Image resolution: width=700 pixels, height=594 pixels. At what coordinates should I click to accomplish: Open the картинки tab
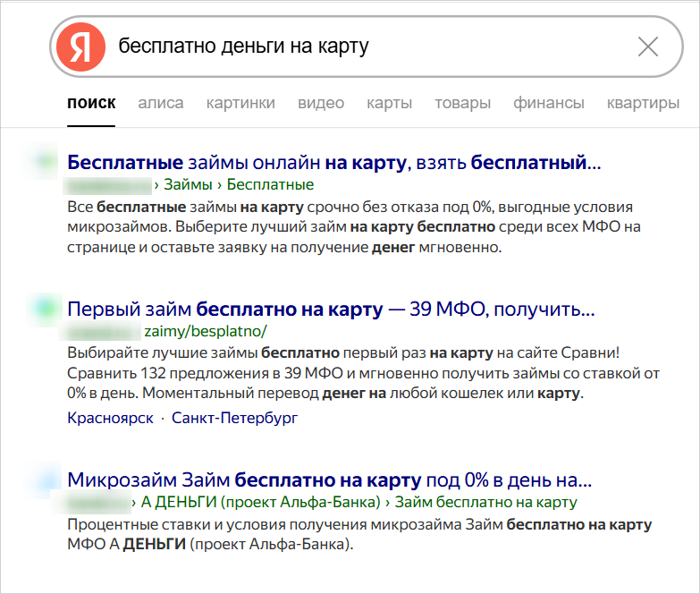pos(240,103)
